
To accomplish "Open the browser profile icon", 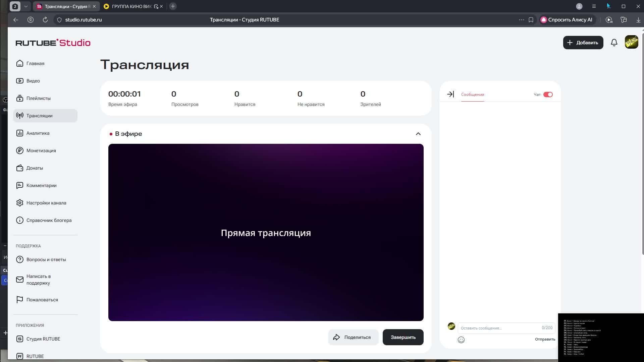I will coord(579,6).
